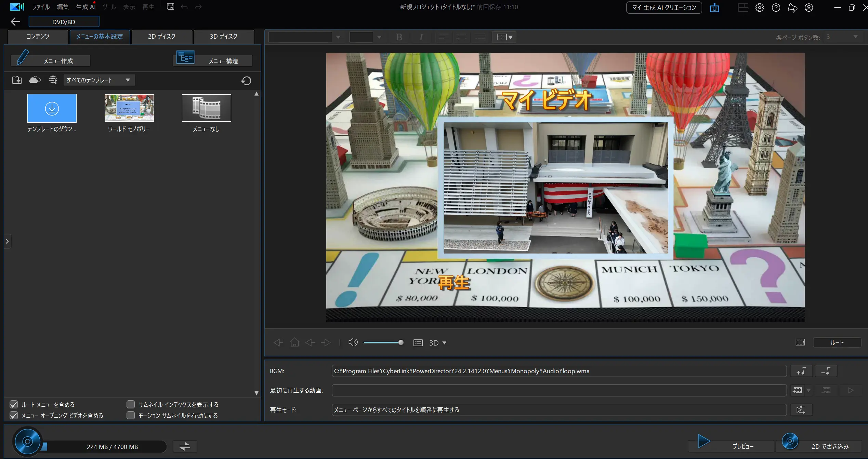Open the globe online templates icon
Image resolution: width=868 pixels, height=459 pixels.
(x=53, y=80)
